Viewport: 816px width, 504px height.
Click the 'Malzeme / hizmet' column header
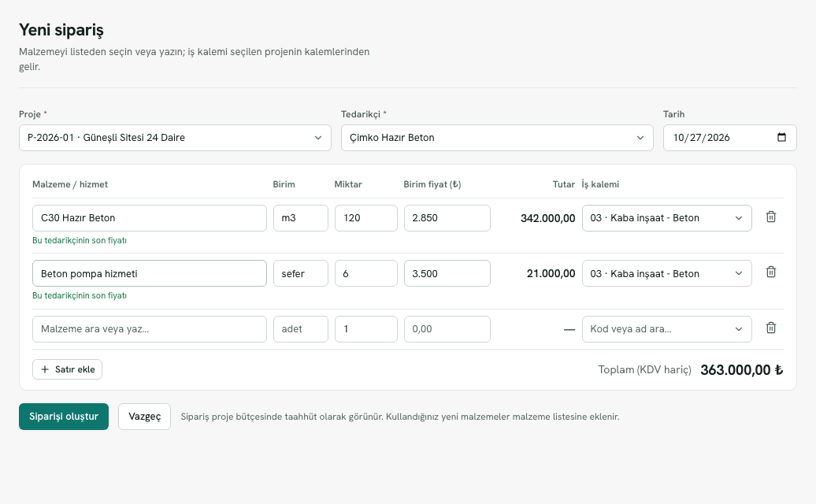pos(70,184)
